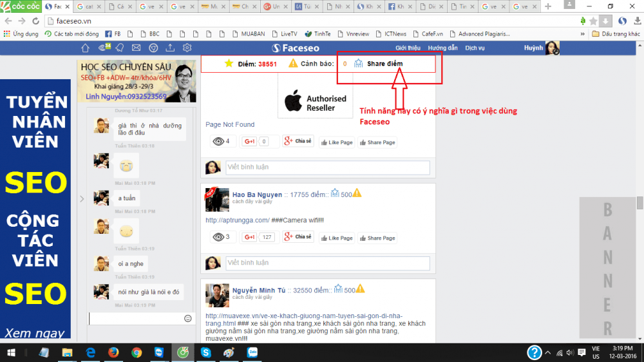The image size is (644, 362).
Task: Click Google+ Chia sẻ on Hao Ba Nguyen's post
Action: [x=298, y=236]
